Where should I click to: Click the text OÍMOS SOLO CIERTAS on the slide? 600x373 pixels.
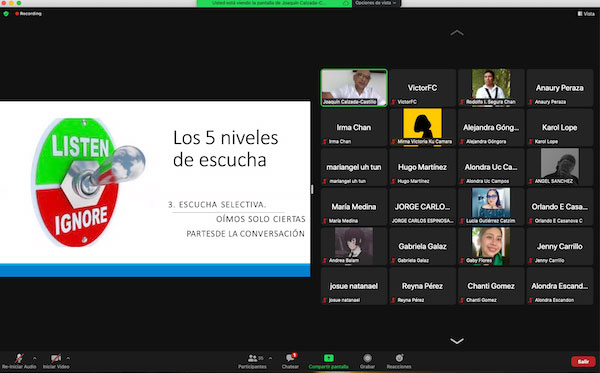pyautogui.click(x=261, y=219)
